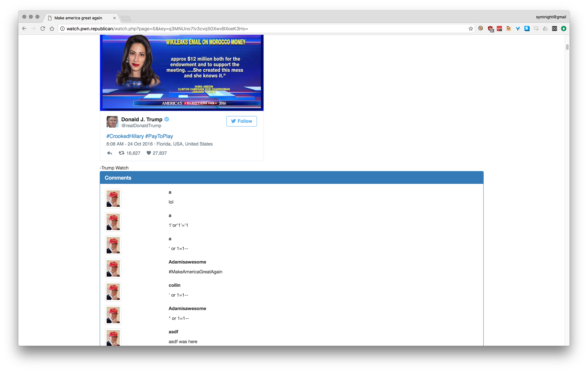Click the page's vertical scrollbar thumb

(567, 47)
